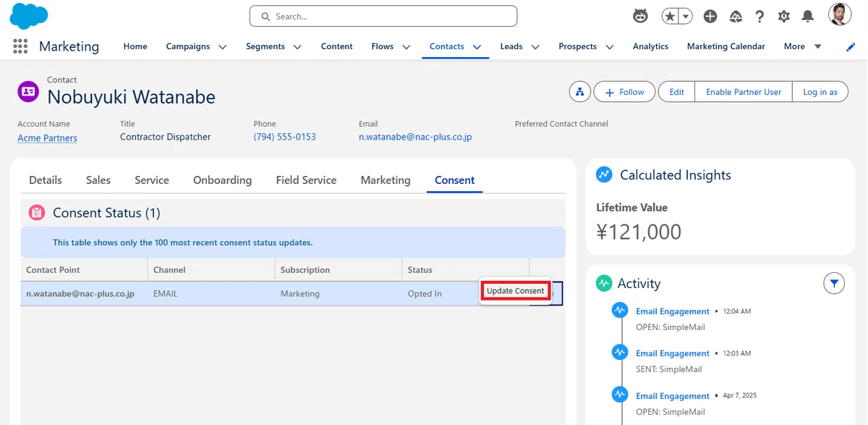Click the EMAIL channel cell
Screen dimensions: 868x425
point(211,294)
